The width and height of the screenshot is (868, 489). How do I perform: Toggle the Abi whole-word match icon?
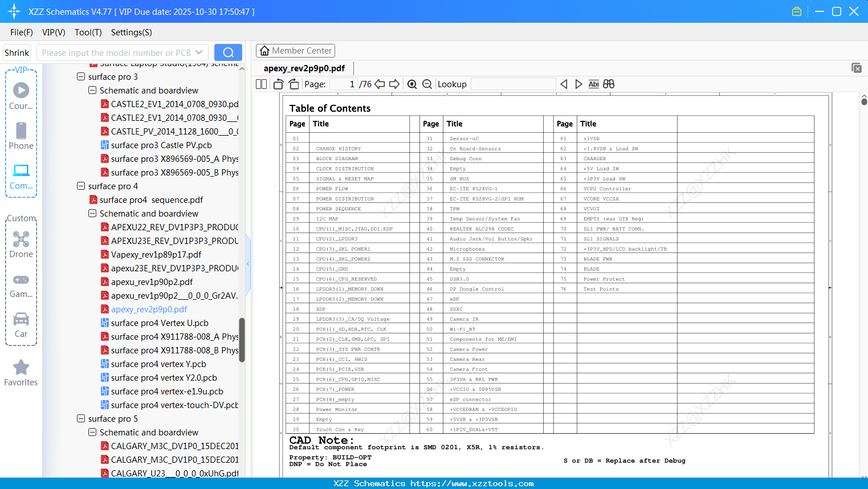point(593,84)
